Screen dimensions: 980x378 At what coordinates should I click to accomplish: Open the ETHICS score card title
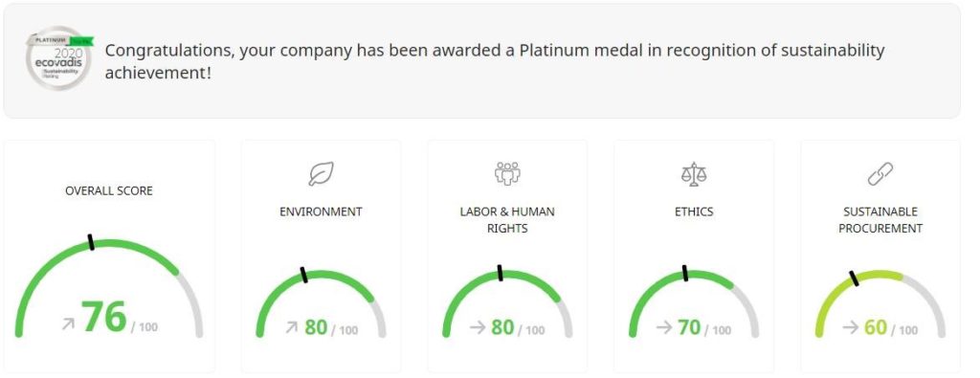pyautogui.click(x=694, y=211)
